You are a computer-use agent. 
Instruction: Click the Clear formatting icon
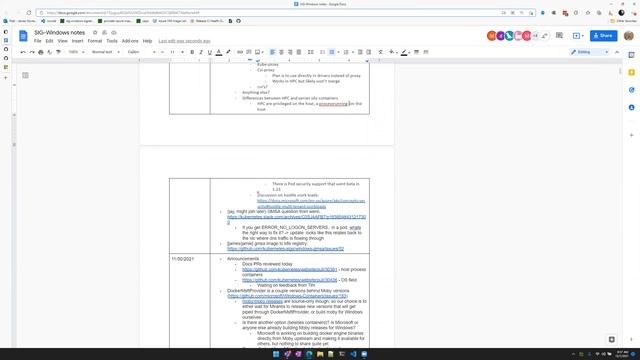coord(380,52)
